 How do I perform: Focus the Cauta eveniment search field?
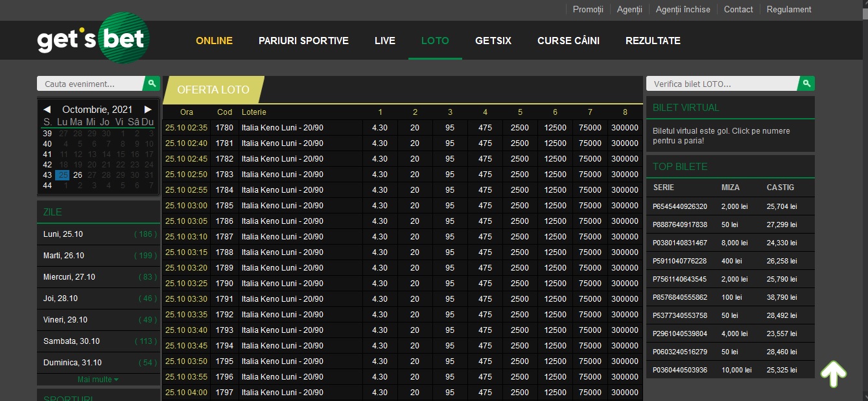tap(90, 84)
